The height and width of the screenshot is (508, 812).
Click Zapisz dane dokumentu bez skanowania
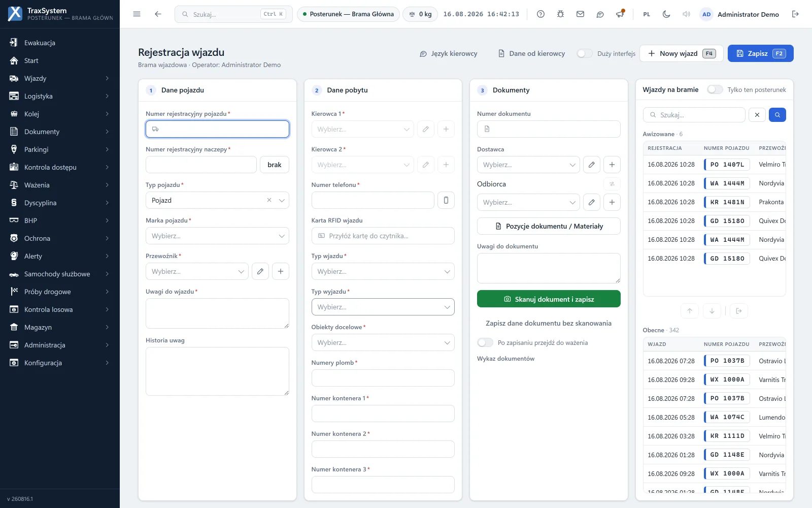(549, 323)
